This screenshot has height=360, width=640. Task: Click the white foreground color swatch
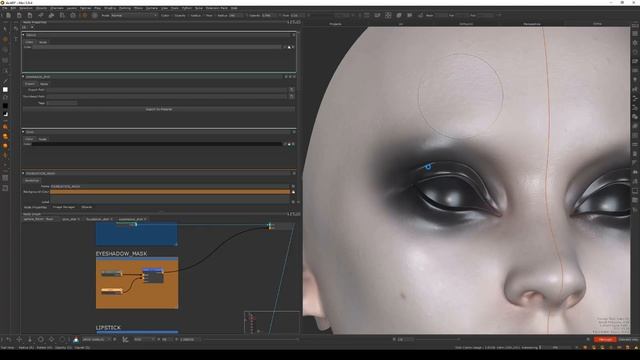[5, 89]
